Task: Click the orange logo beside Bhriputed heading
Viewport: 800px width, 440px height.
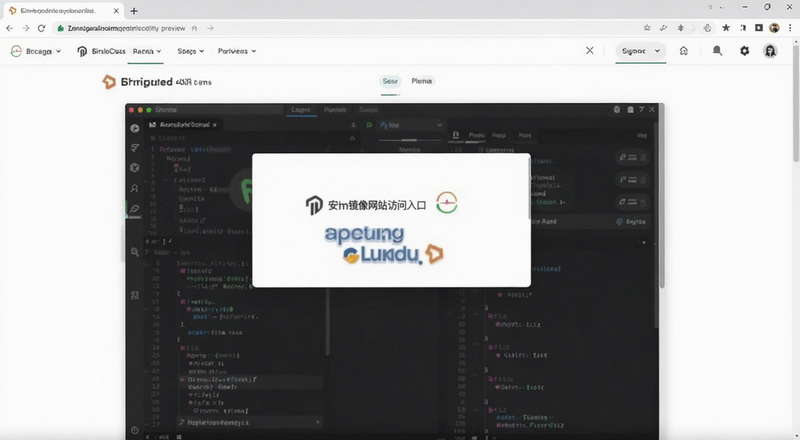Action: 109,82
